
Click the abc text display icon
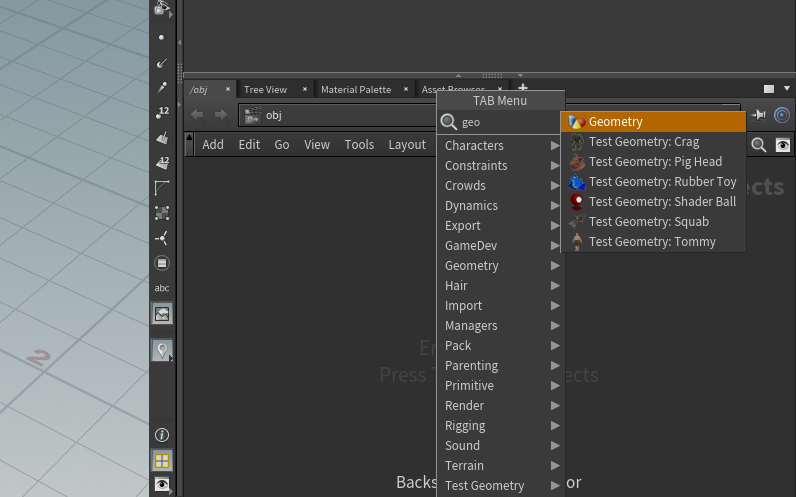[162, 288]
